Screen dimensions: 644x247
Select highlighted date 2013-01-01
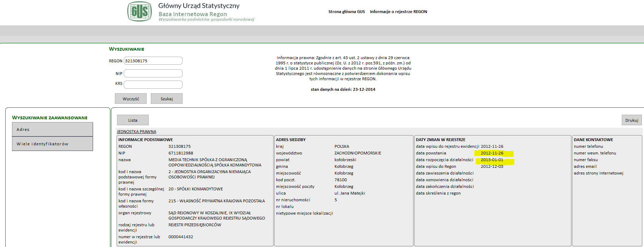(x=492, y=160)
